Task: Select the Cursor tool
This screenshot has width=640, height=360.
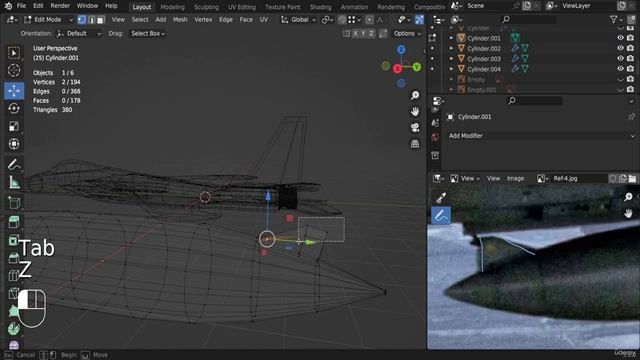Action: click(14, 71)
